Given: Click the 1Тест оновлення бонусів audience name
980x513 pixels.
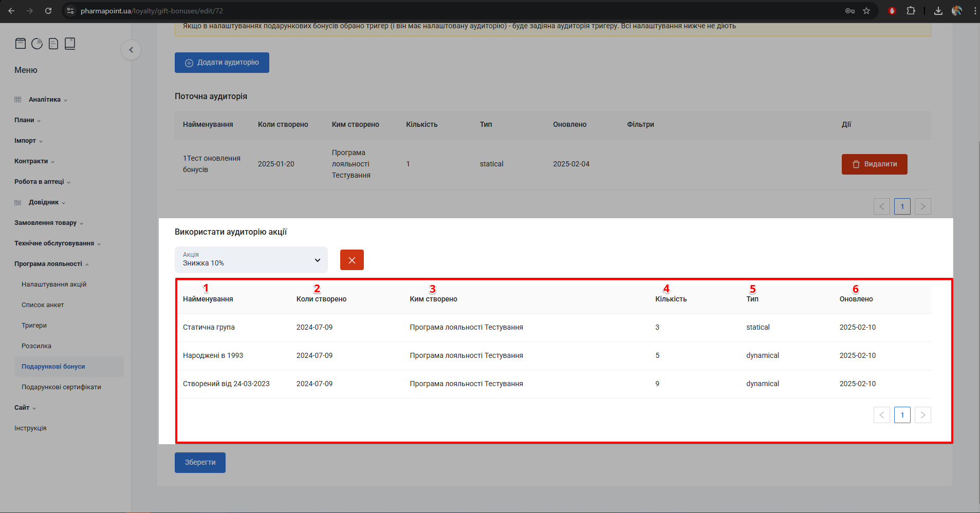Looking at the screenshot, I should [x=212, y=164].
